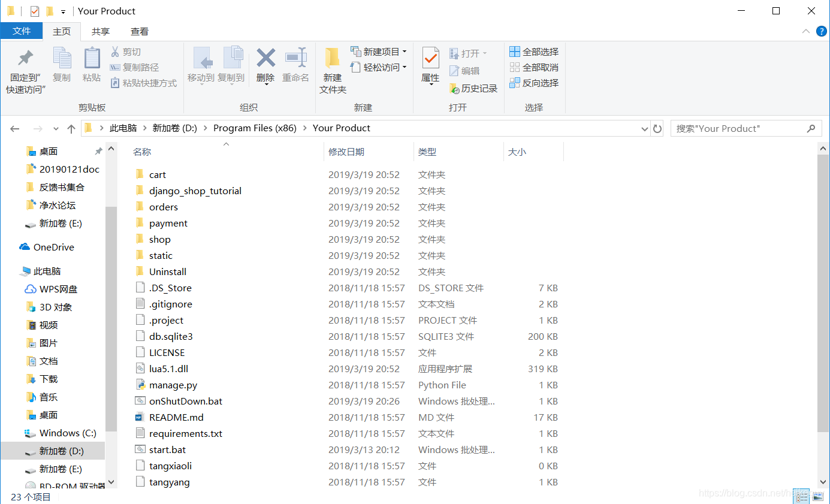Viewport: 830px width, 504px height.
Task: Click the Copy ribbon icon
Action: click(62, 58)
